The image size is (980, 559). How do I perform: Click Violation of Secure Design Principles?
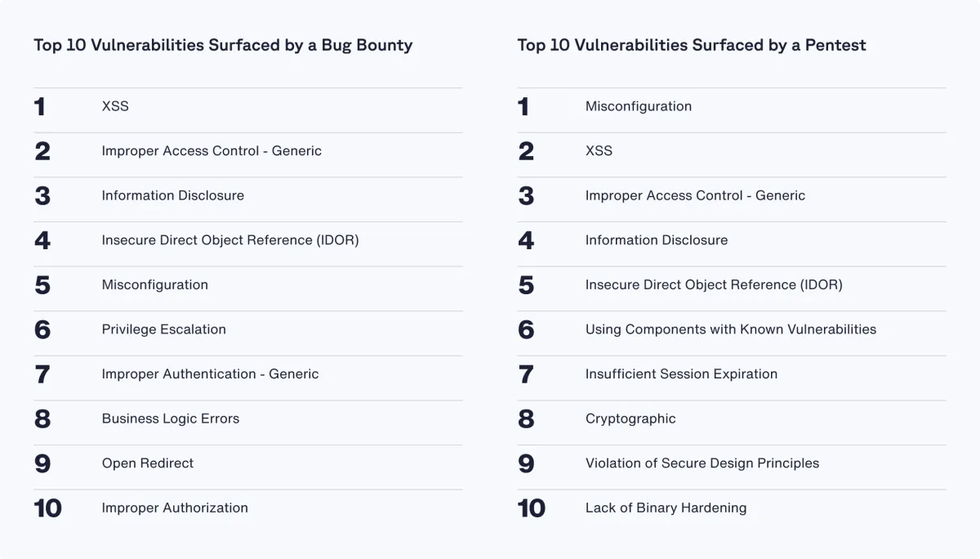tap(702, 463)
